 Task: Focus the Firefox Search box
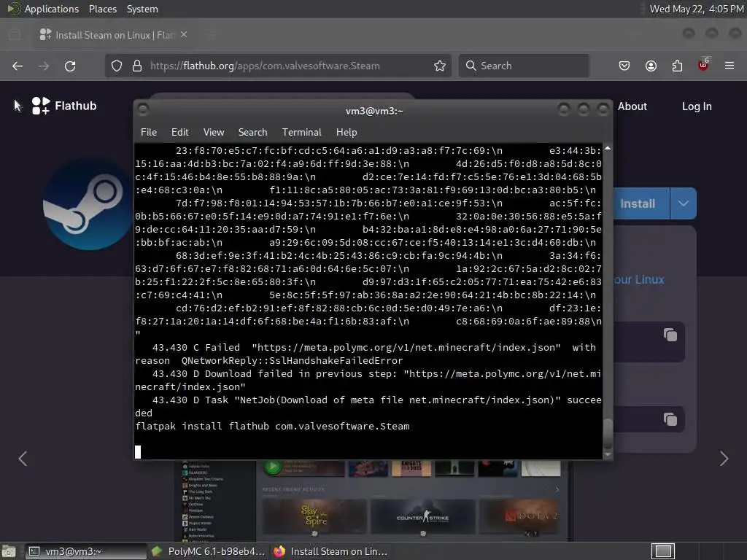pyautogui.click(x=524, y=66)
